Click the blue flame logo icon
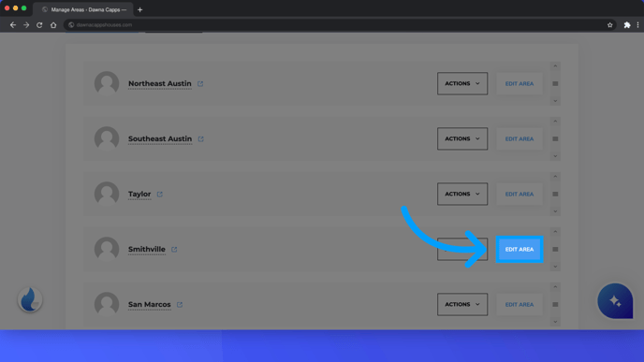 coord(30,299)
